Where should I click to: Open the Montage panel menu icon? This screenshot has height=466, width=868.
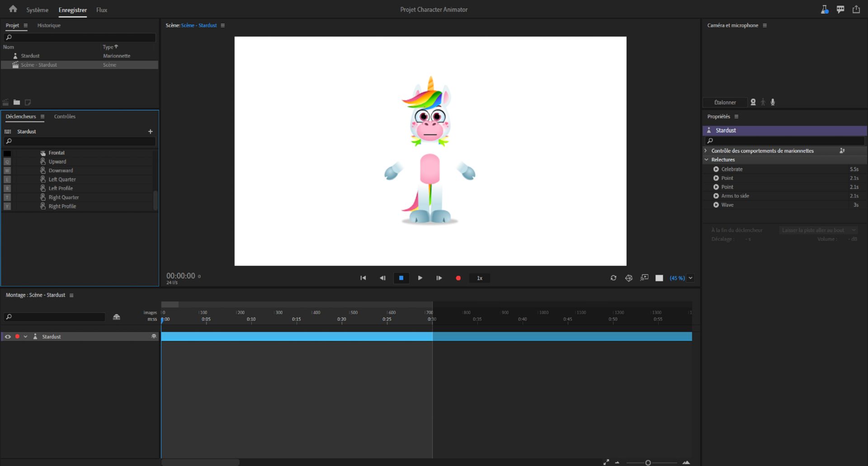point(71,295)
